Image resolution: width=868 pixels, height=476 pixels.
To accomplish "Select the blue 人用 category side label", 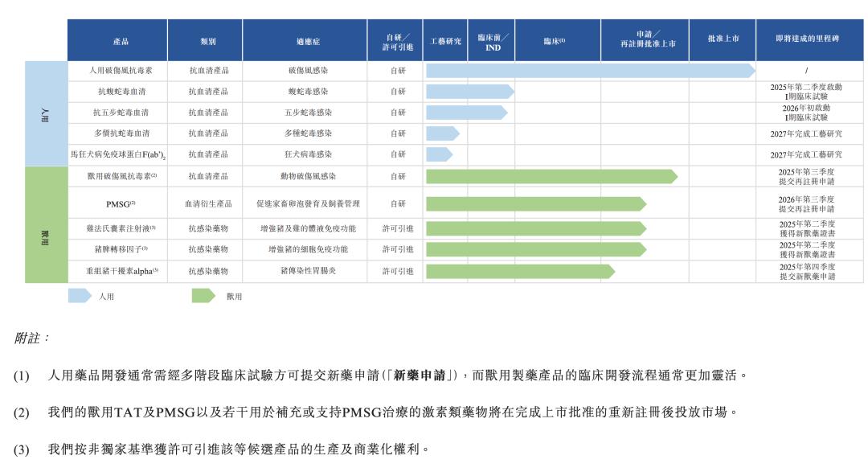I will click(x=47, y=113).
